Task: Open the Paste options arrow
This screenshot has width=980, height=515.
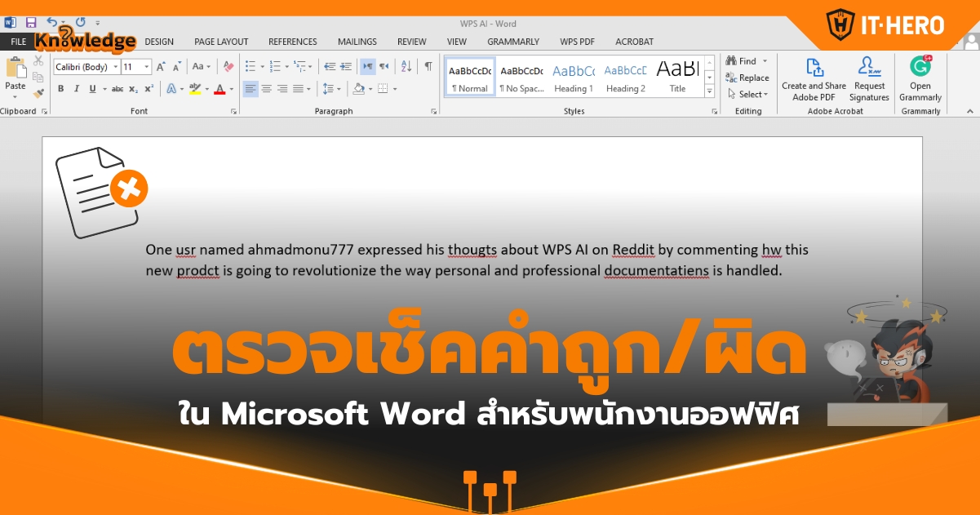Action: click(16, 97)
